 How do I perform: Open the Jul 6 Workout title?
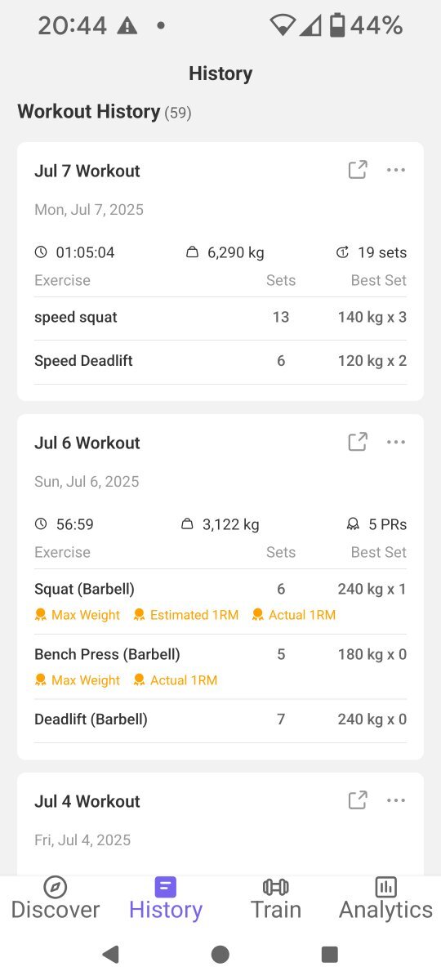point(87,443)
